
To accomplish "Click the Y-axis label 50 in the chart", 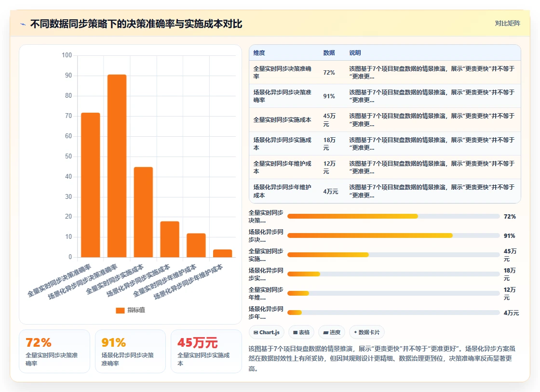I will tap(68, 156).
